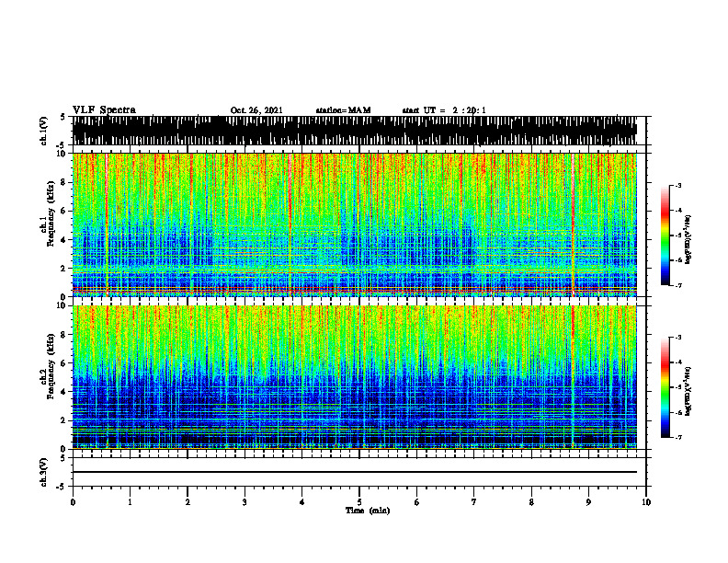
Task: Click the "ch.3(V)" axis label
Action: (x=43, y=472)
